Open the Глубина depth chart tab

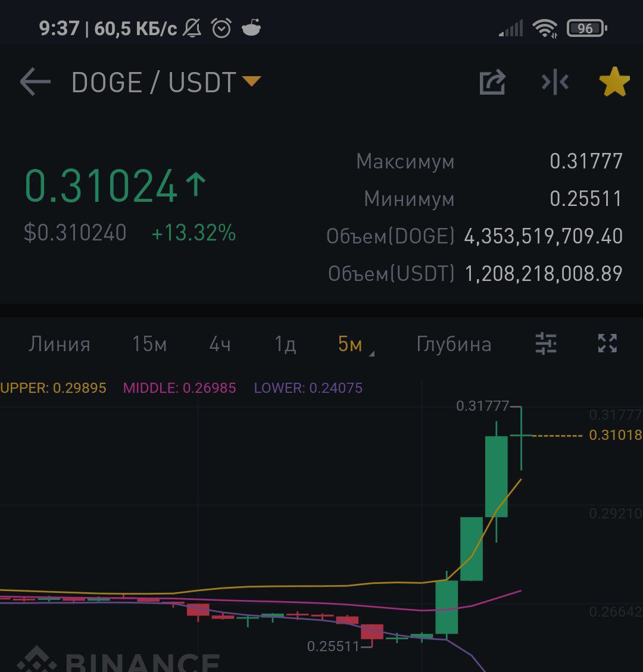(454, 344)
